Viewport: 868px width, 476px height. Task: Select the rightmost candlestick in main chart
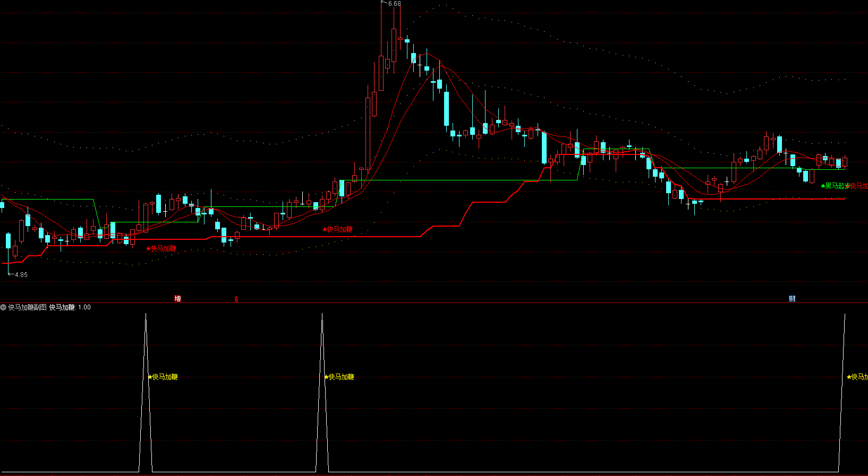point(845,162)
